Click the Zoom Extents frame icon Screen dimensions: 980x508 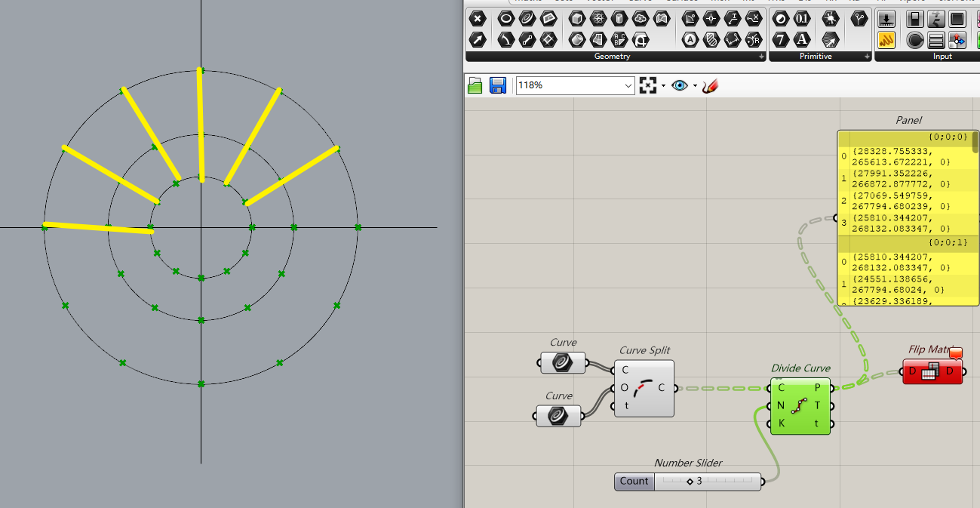tap(647, 85)
